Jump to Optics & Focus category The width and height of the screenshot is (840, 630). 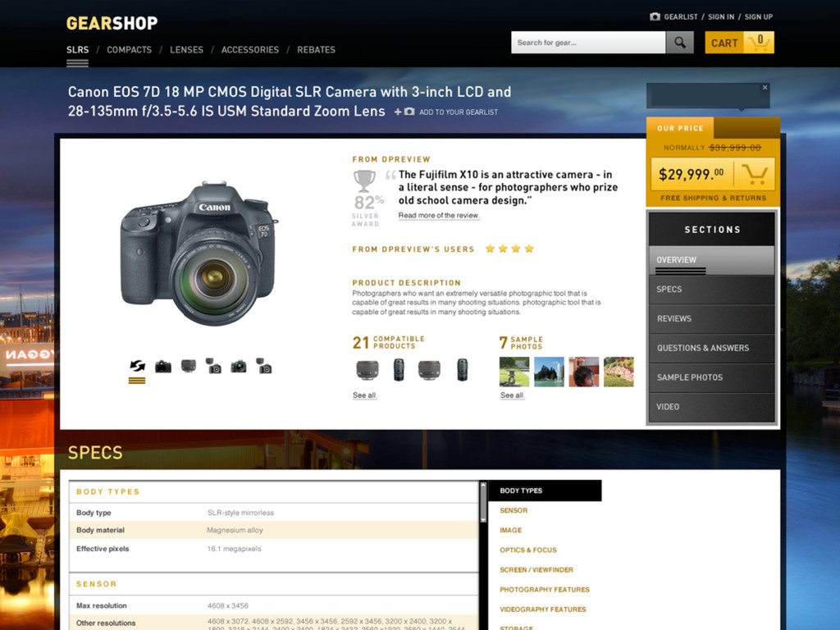coord(528,550)
